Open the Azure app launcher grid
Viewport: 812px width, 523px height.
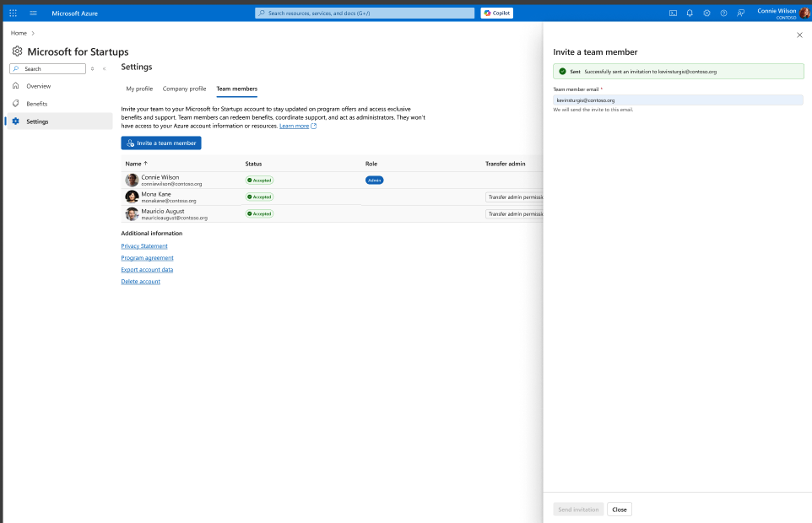point(13,13)
